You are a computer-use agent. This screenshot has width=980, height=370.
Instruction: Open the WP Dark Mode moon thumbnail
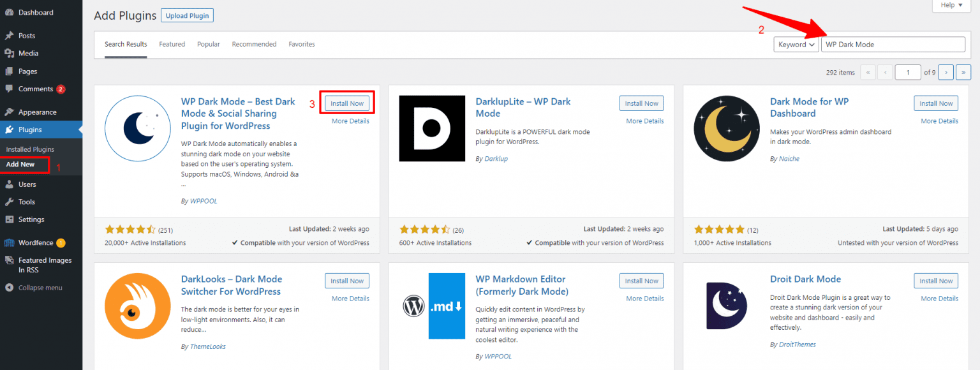tap(138, 129)
